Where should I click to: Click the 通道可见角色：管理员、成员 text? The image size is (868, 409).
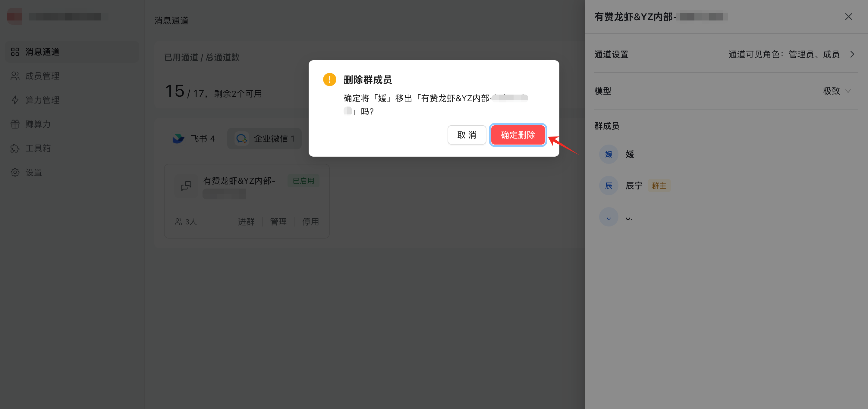pyautogui.click(x=784, y=55)
